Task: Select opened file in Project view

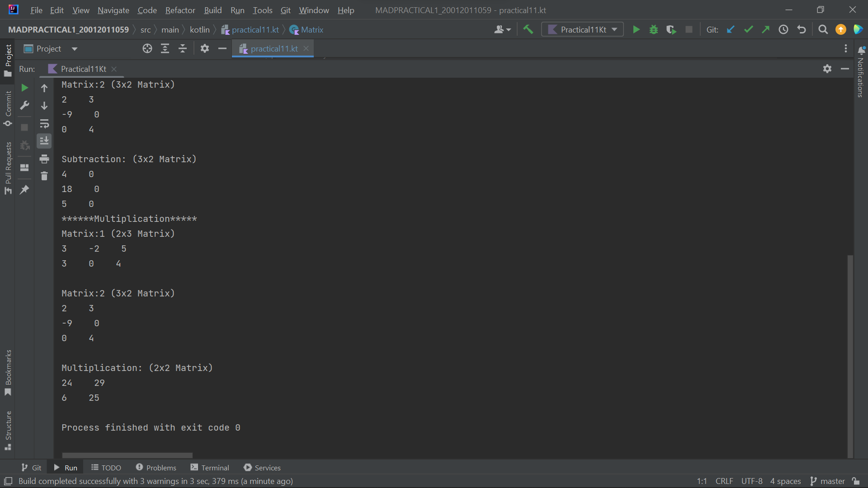Action: [x=147, y=49]
